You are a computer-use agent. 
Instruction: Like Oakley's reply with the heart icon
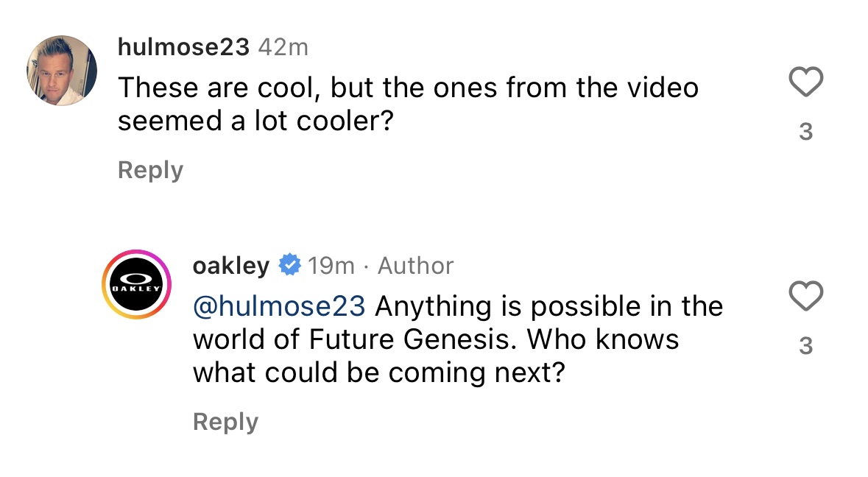[x=805, y=296]
